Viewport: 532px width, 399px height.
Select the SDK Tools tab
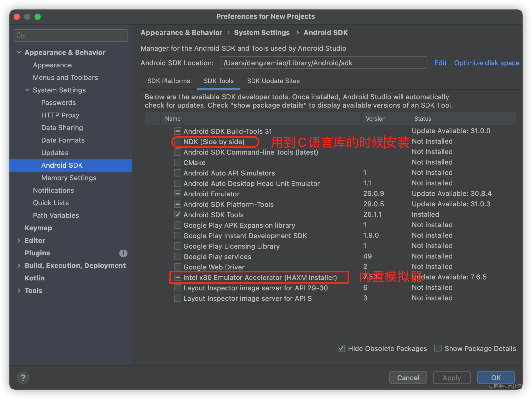(219, 81)
